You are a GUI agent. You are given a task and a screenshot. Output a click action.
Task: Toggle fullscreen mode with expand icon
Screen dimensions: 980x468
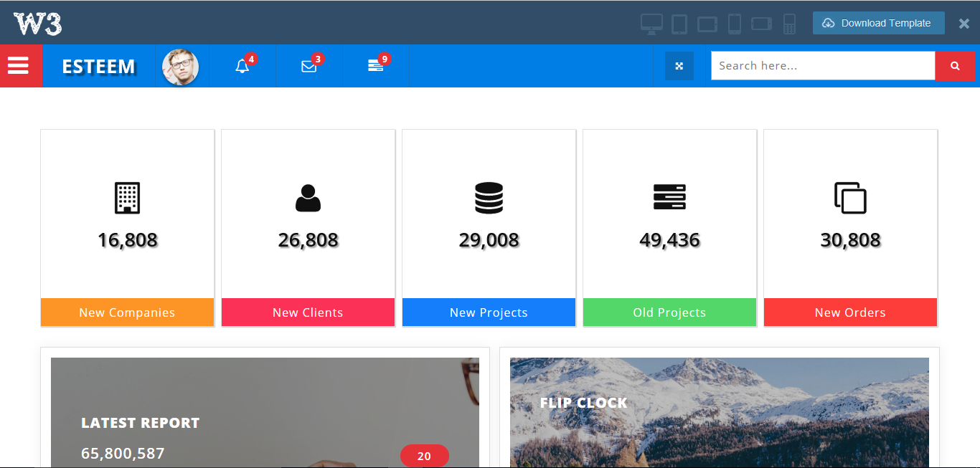pos(679,66)
